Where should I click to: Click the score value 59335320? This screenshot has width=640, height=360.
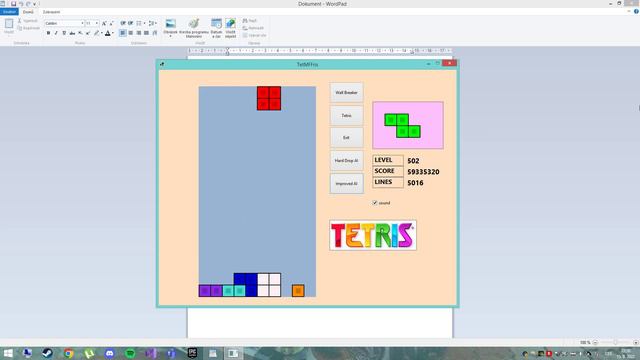pos(423,172)
